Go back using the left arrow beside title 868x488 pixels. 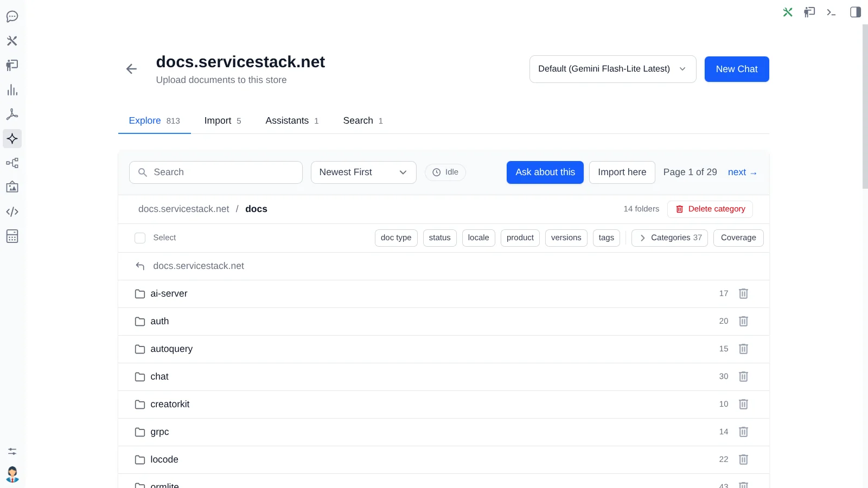[x=131, y=69]
